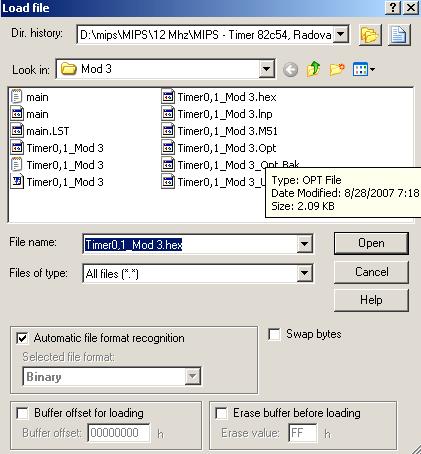Screen dimensions: 421x454
Task: Enable Buffer offset for loading checkbox
Action: pyautogui.click(x=22, y=413)
